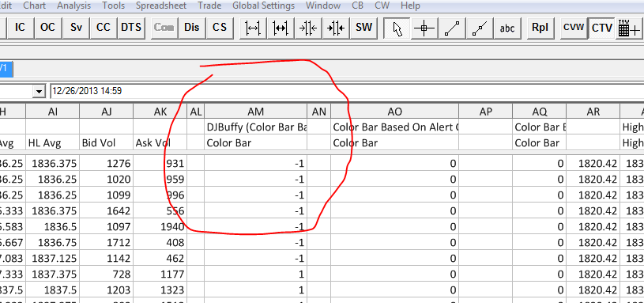
Task: Open the CB menu
Action: (358, 6)
